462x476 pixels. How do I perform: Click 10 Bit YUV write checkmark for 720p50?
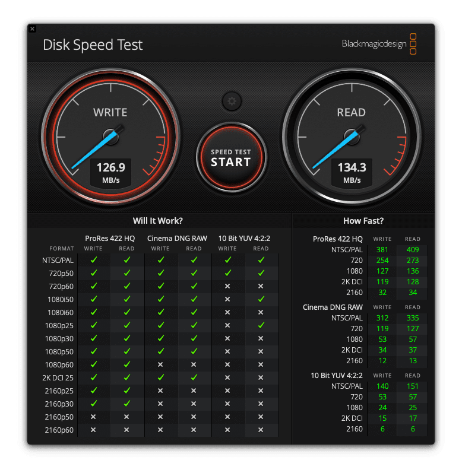(x=227, y=273)
